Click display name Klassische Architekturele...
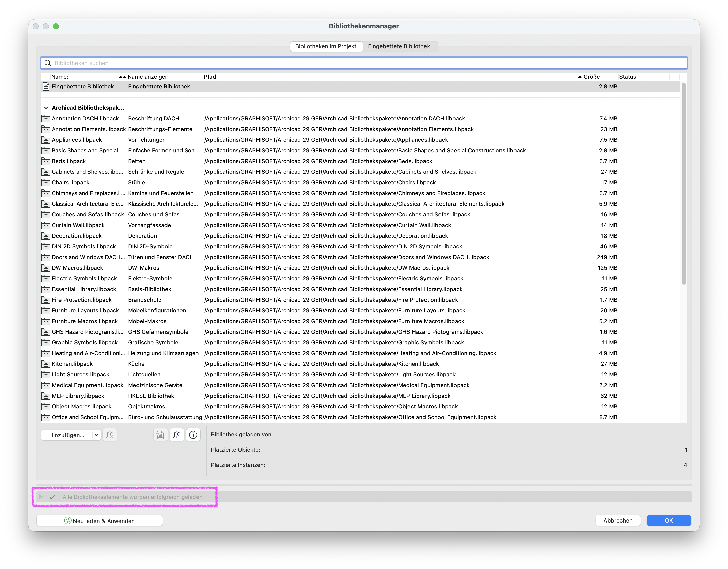The image size is (728, 569). point(163,204)
